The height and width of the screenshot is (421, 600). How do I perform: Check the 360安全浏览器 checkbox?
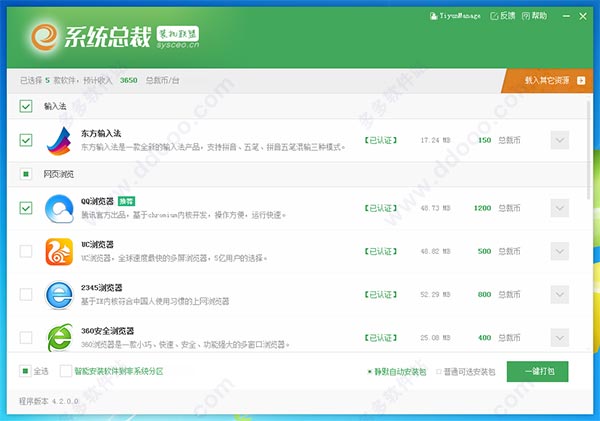point(26,338)
